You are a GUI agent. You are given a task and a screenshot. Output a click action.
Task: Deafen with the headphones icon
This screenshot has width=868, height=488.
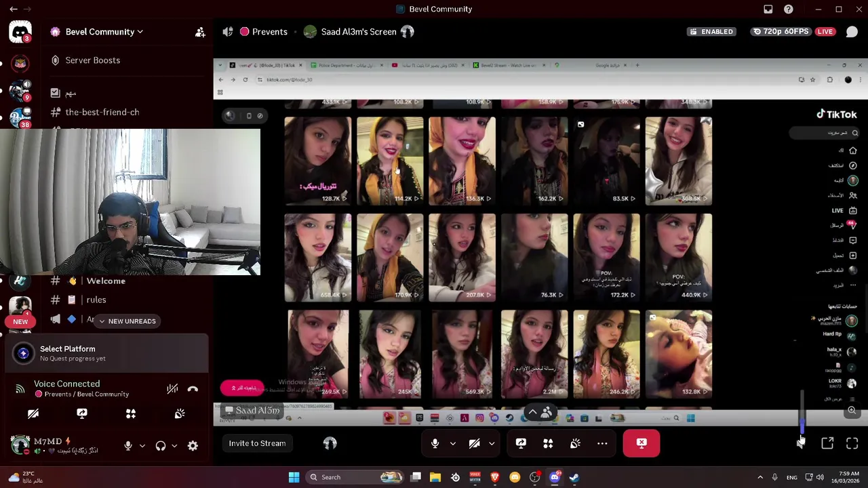tap(161, 445)
